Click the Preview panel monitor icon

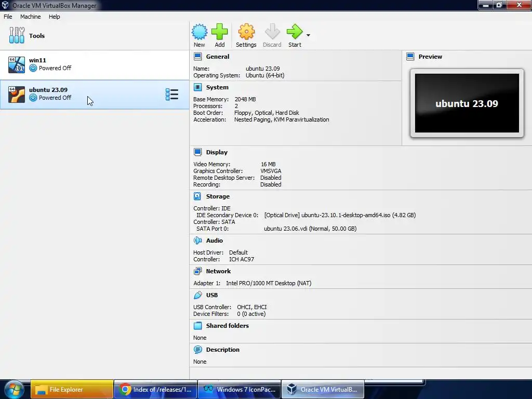pyautogui.click(x=410, y=56)
